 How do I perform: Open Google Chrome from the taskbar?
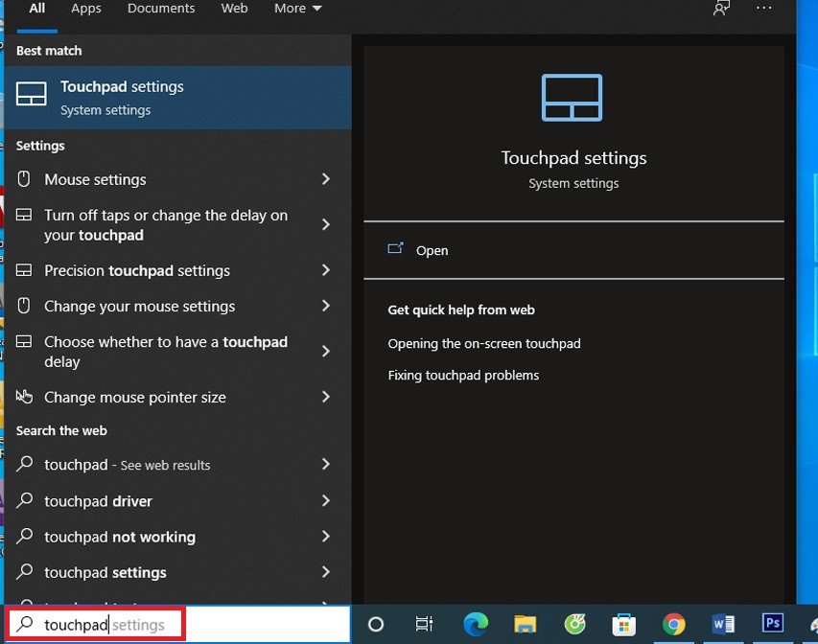tap(673, 624)
